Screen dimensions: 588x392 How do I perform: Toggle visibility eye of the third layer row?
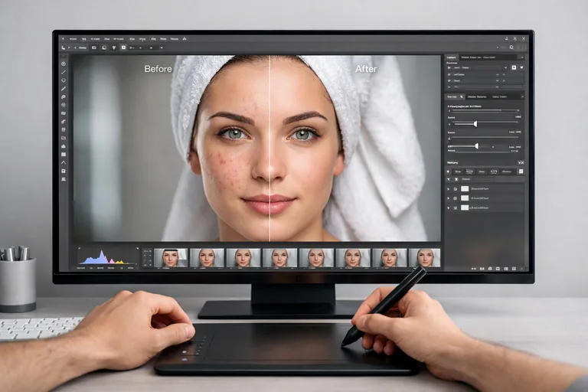[x=456, y=207]
